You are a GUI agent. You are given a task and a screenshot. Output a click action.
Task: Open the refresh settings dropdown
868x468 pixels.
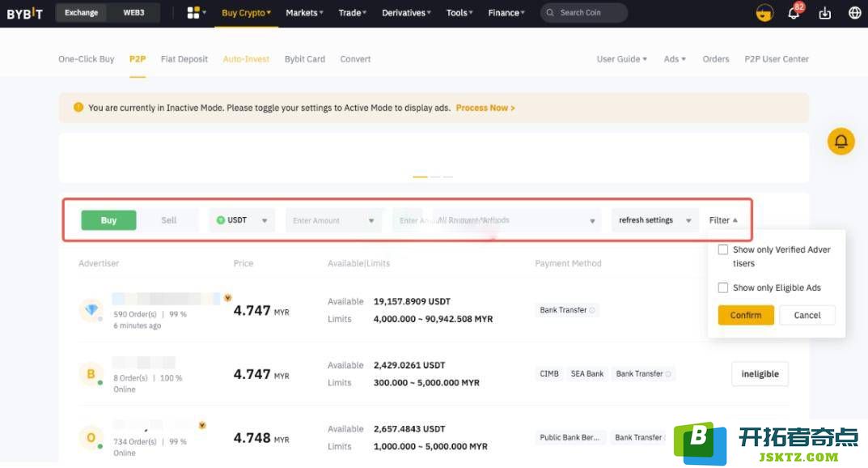click(x=654, y=220)
